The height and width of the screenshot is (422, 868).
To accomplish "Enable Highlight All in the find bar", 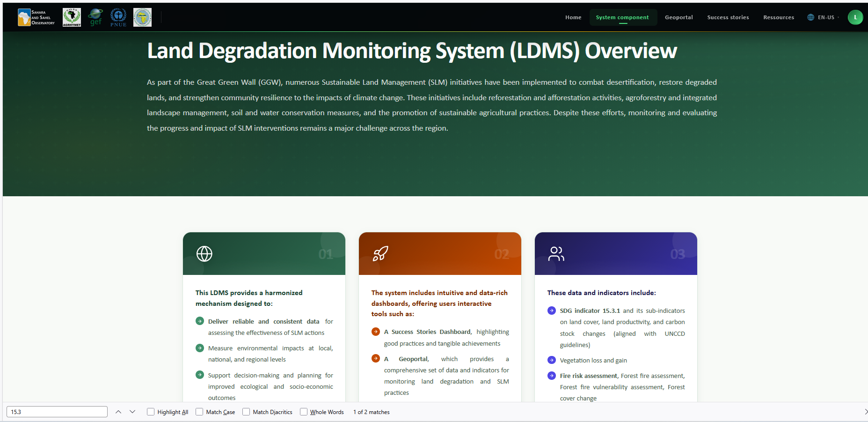I will click(150, 412).
